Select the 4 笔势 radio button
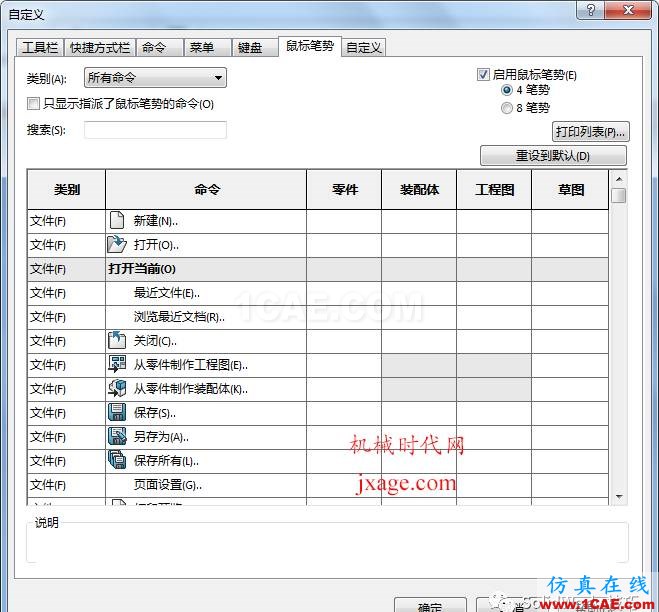This screenshot has height=612, width=659. pos(507,90)
